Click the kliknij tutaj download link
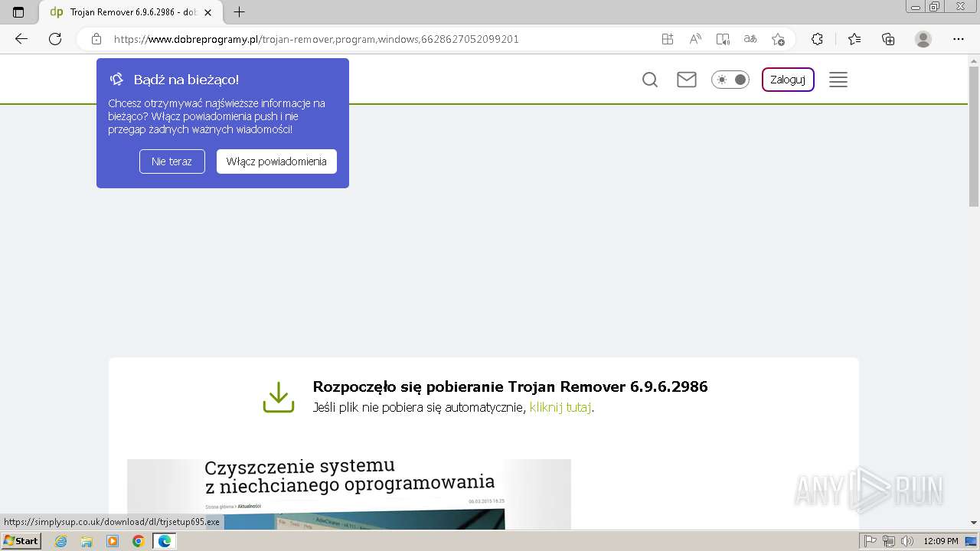The height and width of the screenshot is (551, 980). pos(560,407)
